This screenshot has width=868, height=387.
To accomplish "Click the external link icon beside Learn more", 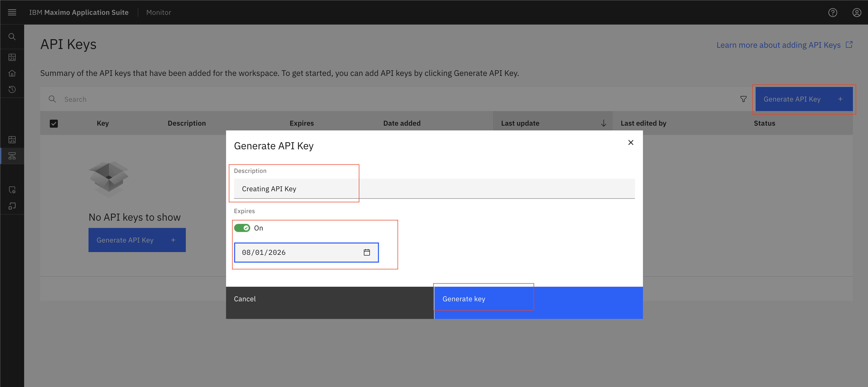I will pyautogui.click(x=849, y=45).
